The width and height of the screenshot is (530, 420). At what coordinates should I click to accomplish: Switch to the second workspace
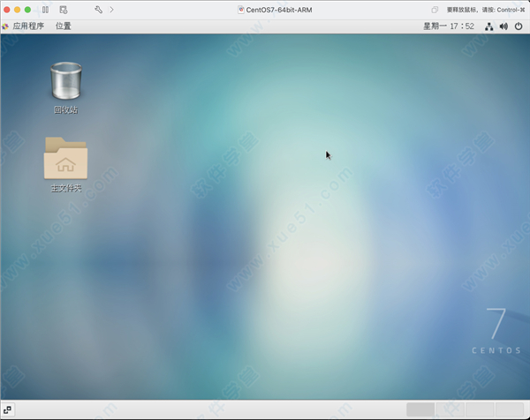(x=450, y=409)
